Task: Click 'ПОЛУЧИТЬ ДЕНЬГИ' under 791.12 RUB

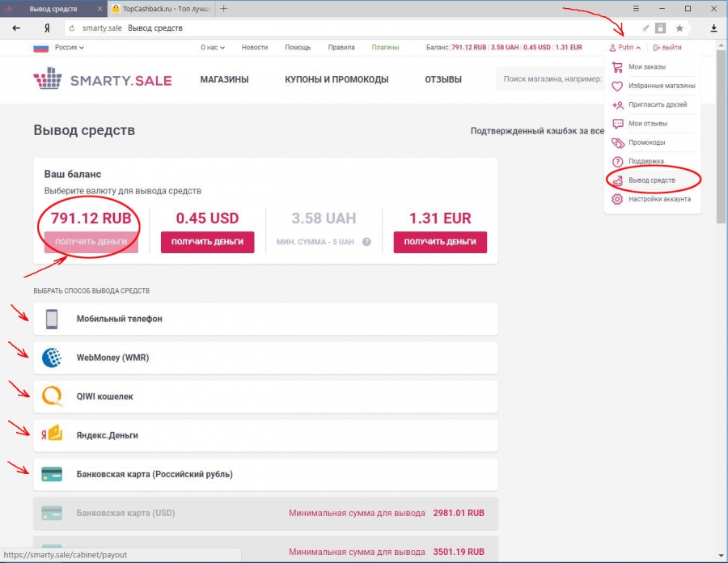Action: [x=91, y=242]
